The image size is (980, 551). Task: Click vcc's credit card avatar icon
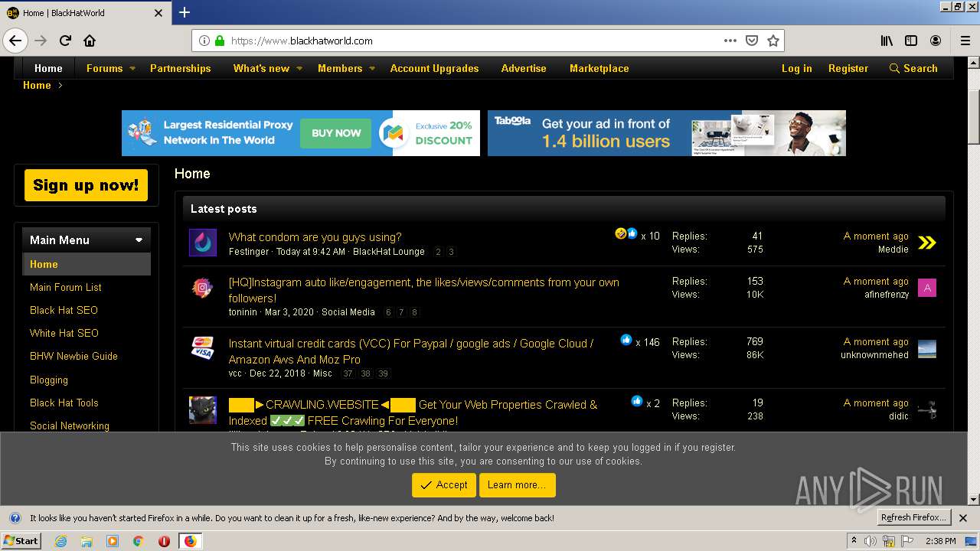click(203, 348)
